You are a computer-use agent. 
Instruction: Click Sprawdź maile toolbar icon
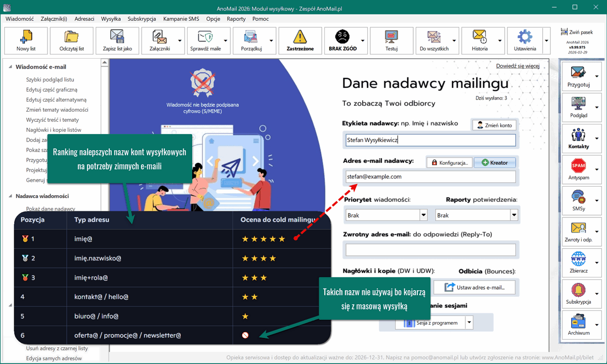coord(205,37)
